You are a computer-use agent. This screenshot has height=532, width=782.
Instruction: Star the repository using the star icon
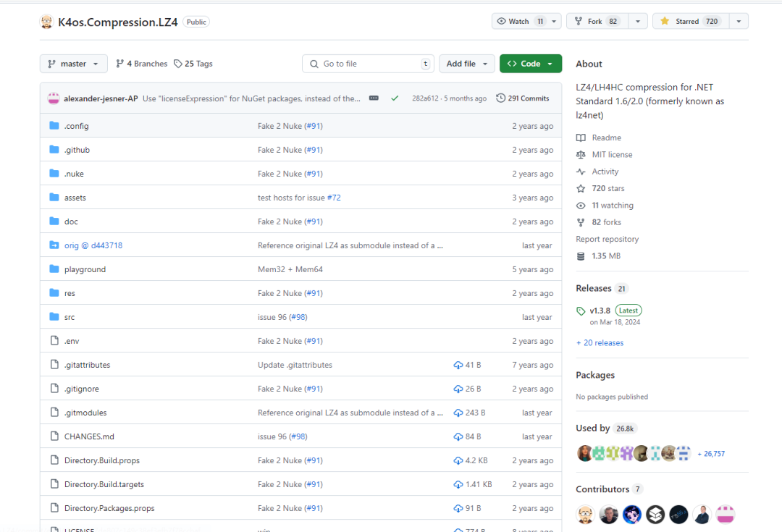point(665,21)
